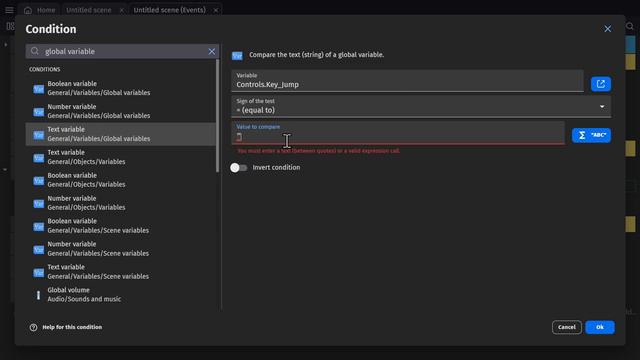The image size is (640, 360).
Task: Select Number variable under Objects/Variables
Action: coord(120,203)
